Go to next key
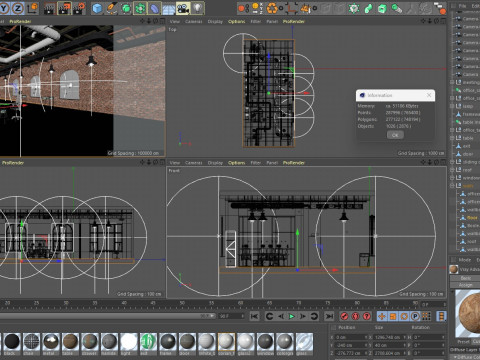Image resolution: width=480 pixels, height=360 pixels. (314, 316)
